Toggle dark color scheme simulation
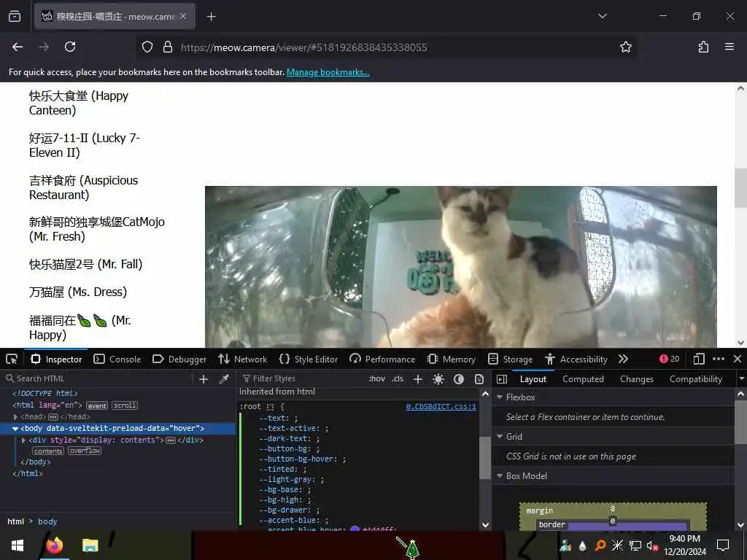 click(459, 379)
